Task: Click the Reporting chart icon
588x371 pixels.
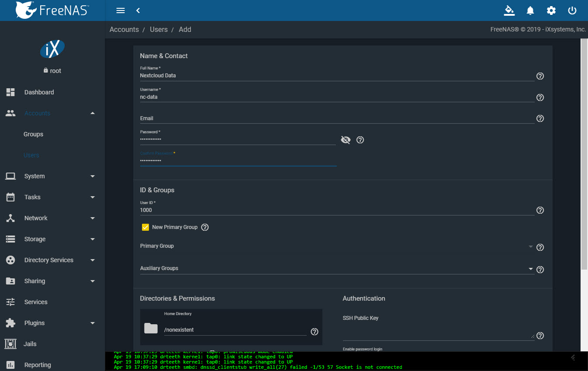Action: click(10, 365)
